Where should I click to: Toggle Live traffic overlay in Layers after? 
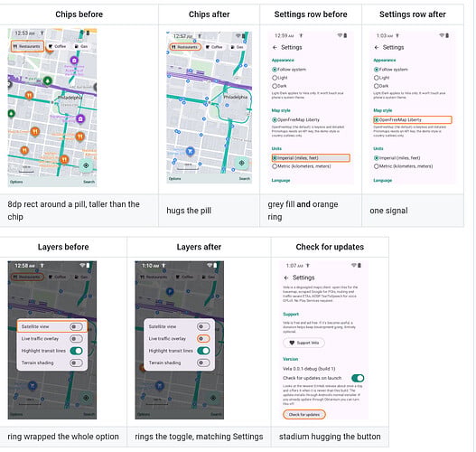tap(203, 339)
